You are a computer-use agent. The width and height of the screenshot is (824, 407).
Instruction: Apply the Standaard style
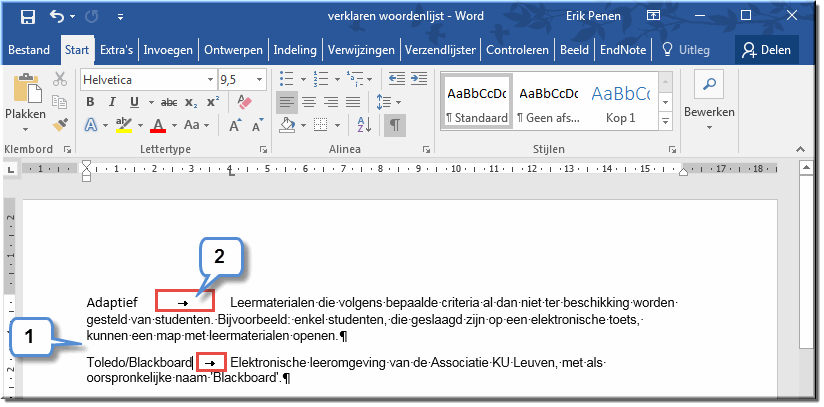(x=477, y=102)
